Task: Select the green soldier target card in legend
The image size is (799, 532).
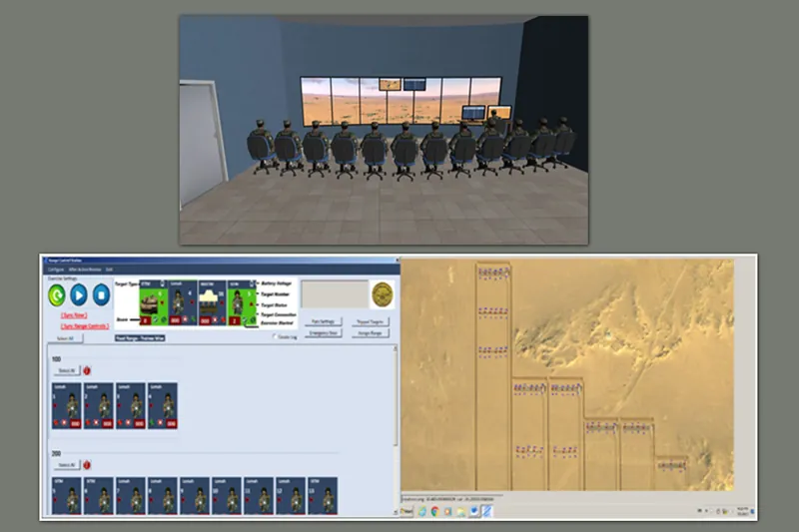Action: (x=241, y=302)
